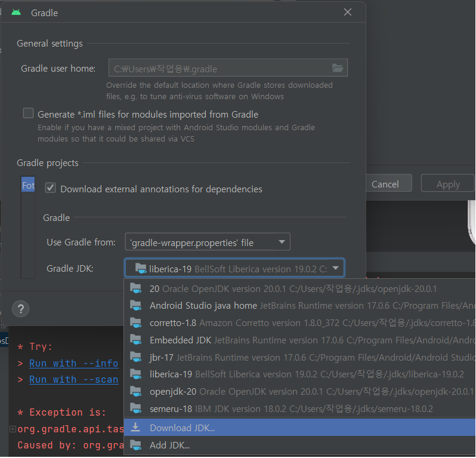Click folder icon beside corretto-1.8 entry

(135, 322)
